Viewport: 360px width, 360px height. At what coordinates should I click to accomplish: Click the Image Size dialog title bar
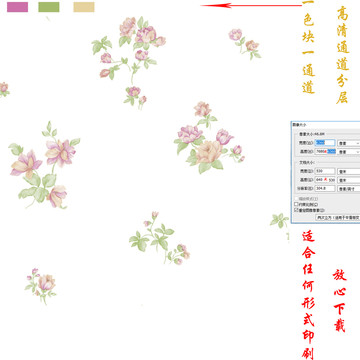tap(325, 124)
